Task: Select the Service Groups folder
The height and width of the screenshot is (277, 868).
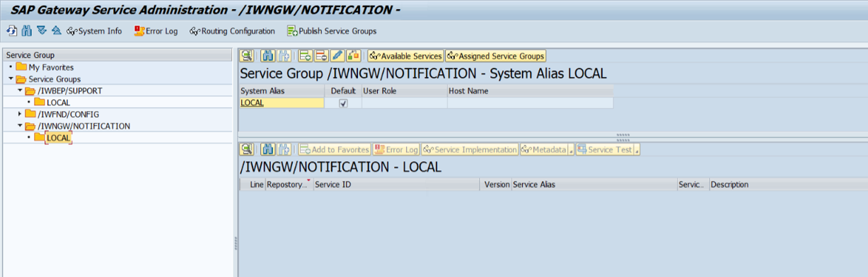Action: click(54, 79)
